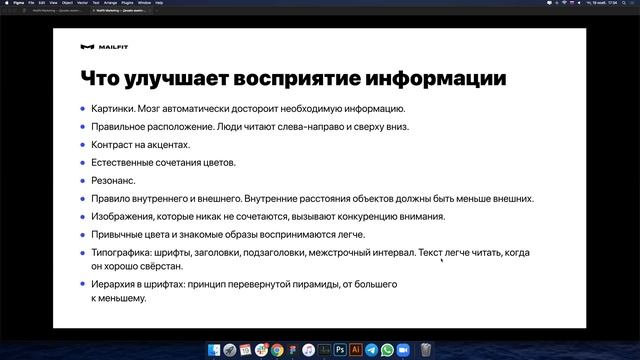This screenshot has width=640, height=360.
Task: Open the Plugins menu
Action: pos(127,3)
